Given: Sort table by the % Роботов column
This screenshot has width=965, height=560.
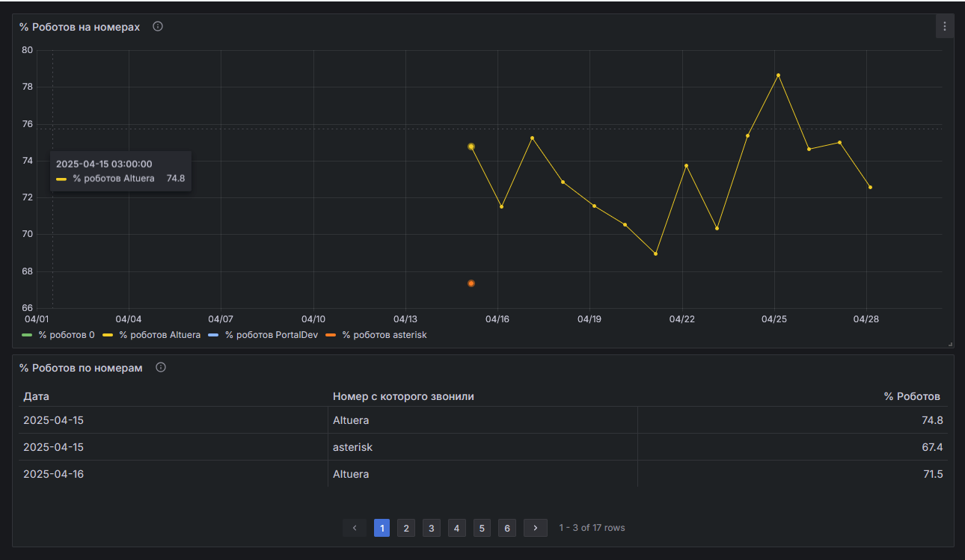Looking at the screenshot, I should [912, 396].
